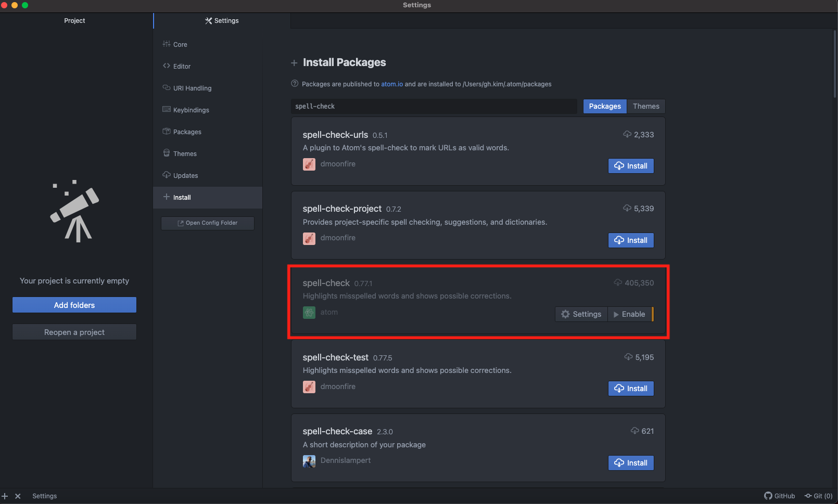Screen dimensions: 838x504
Task: Open Git (0) panel in status bar
Action: (819, 496)
